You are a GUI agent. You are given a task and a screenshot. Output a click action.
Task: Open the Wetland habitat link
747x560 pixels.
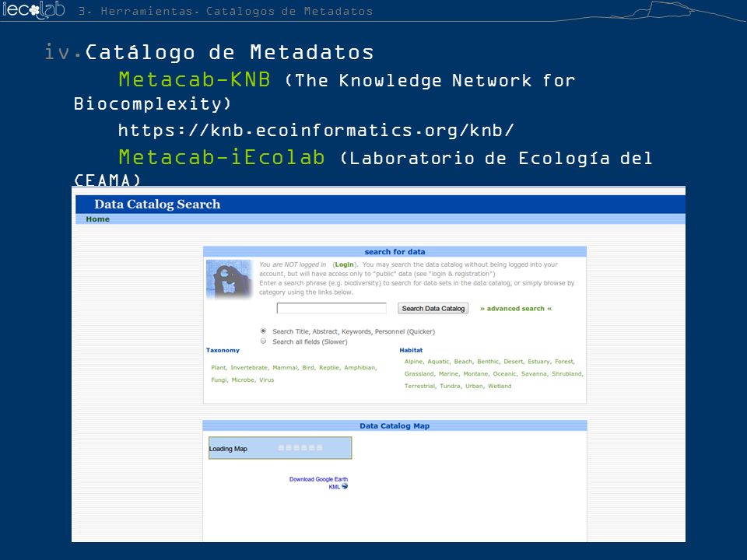500,387
